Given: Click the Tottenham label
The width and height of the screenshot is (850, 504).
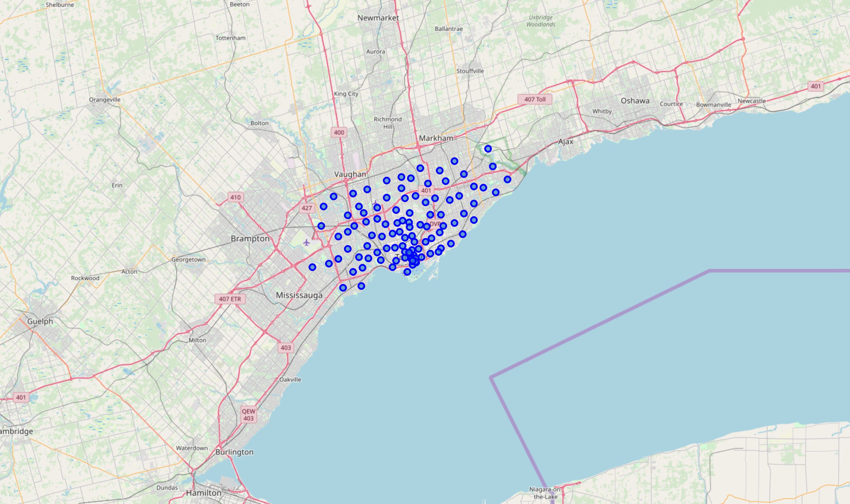Looking at the screenshot, I should coord(230,38).
